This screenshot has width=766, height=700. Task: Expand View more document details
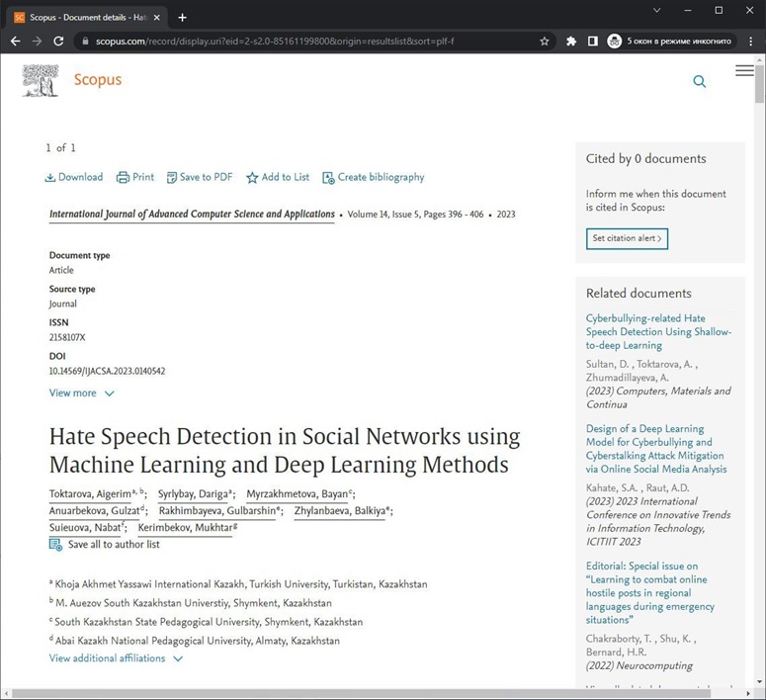(x=73, y=394)
